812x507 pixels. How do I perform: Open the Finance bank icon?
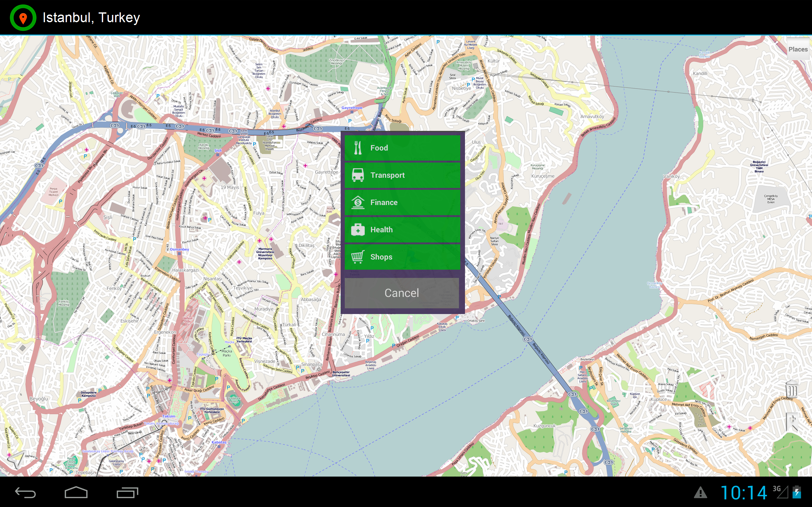(358, 202)
